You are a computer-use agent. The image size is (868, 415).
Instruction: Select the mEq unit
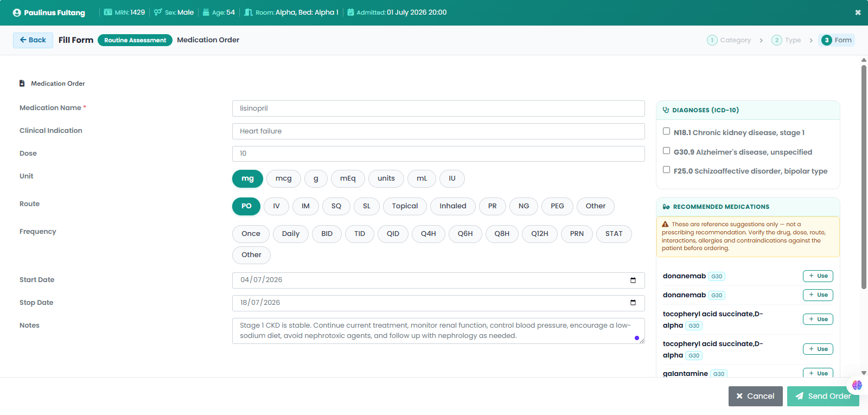coord(348,178)
